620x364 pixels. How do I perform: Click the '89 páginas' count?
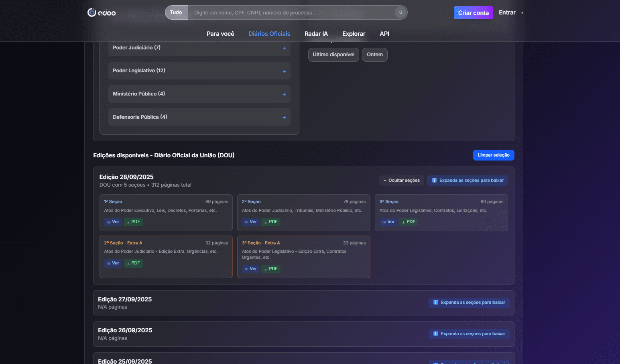[x=217, y=202]
